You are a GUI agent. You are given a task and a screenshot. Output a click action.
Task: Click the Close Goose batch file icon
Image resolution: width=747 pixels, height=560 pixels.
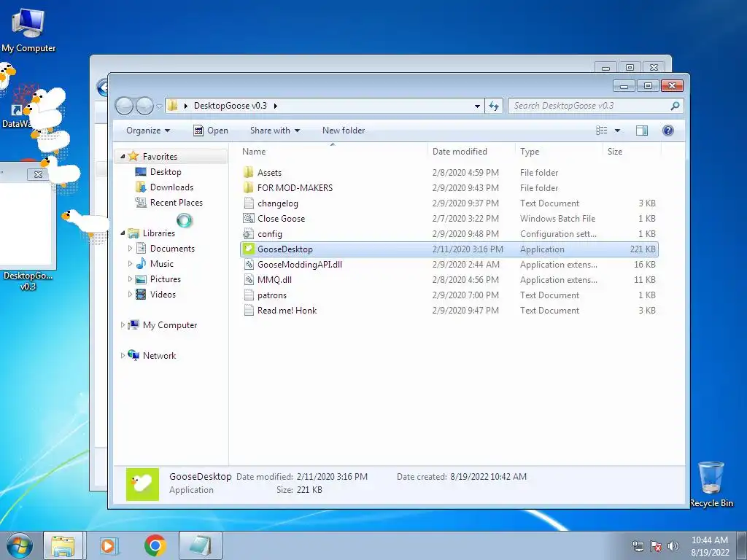click(248, 219)
